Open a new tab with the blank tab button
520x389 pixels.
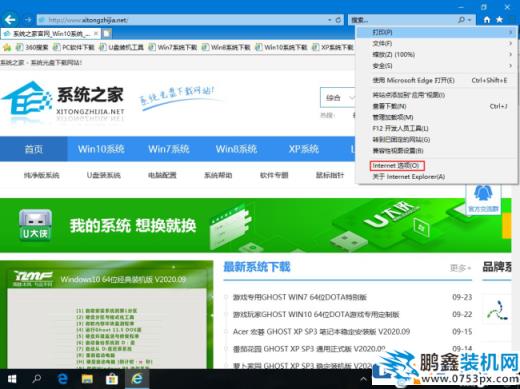(107, 34)
